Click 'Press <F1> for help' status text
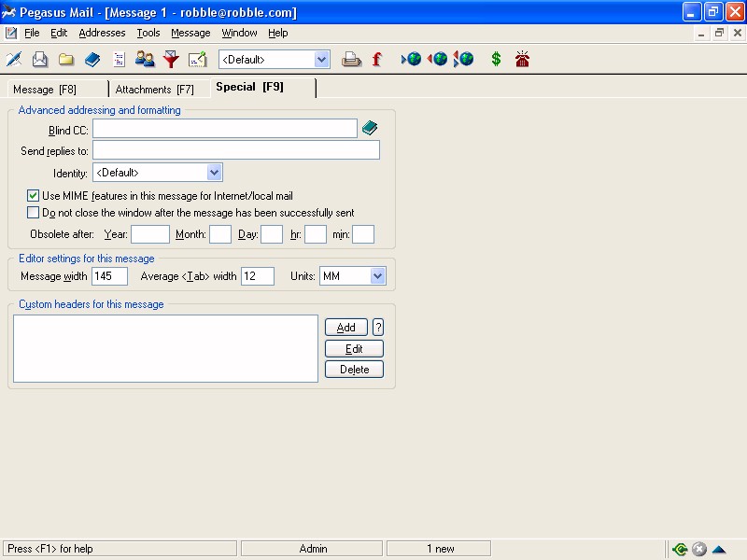The image size is (747, 560). point(50,549)
